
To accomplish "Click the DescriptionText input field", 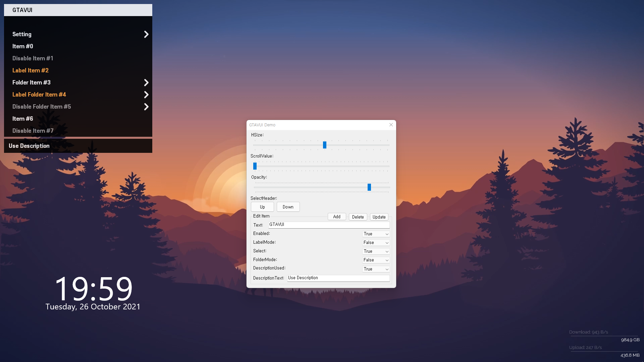I will click(x=338, y=278).
